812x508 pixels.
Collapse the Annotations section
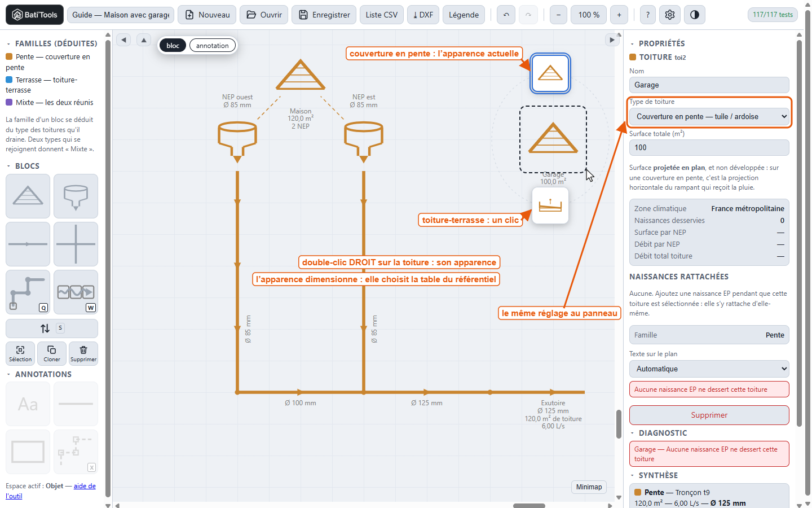coord(39,374)
